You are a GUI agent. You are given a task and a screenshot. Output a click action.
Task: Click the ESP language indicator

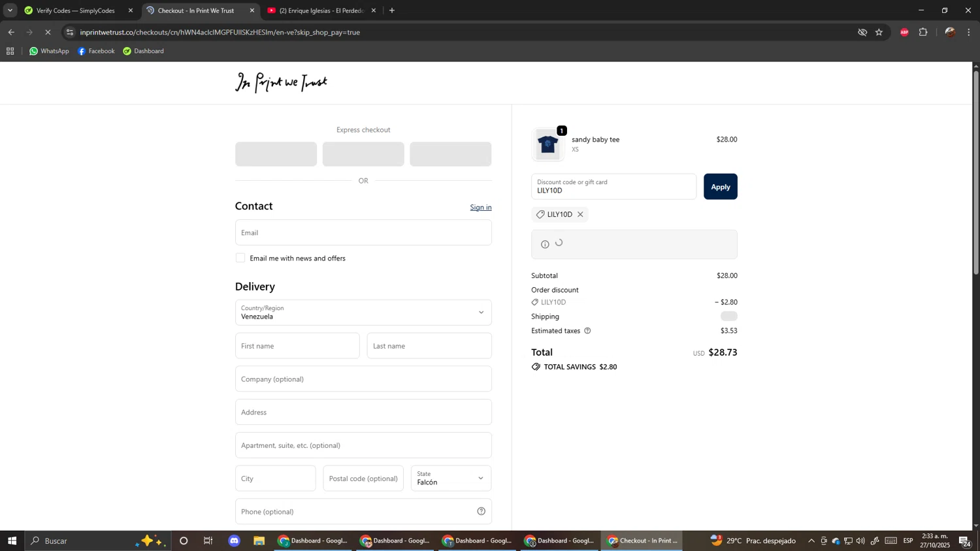[908, 541]
